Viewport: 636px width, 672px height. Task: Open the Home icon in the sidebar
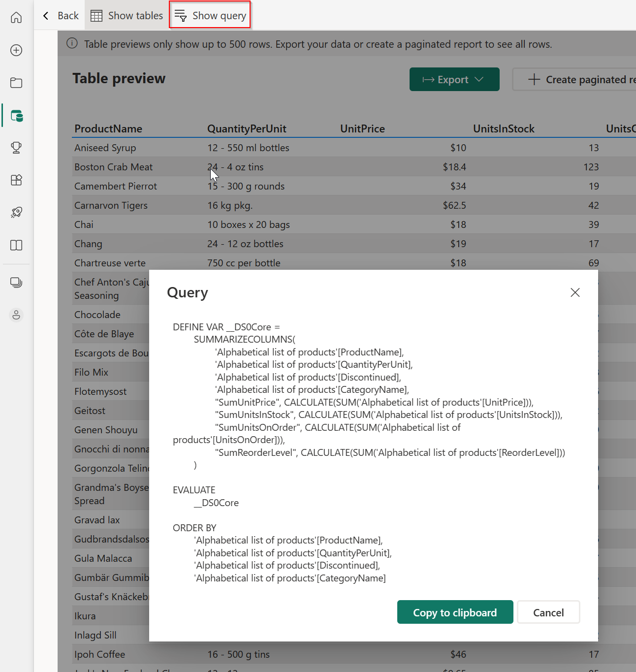pos(16,18)
